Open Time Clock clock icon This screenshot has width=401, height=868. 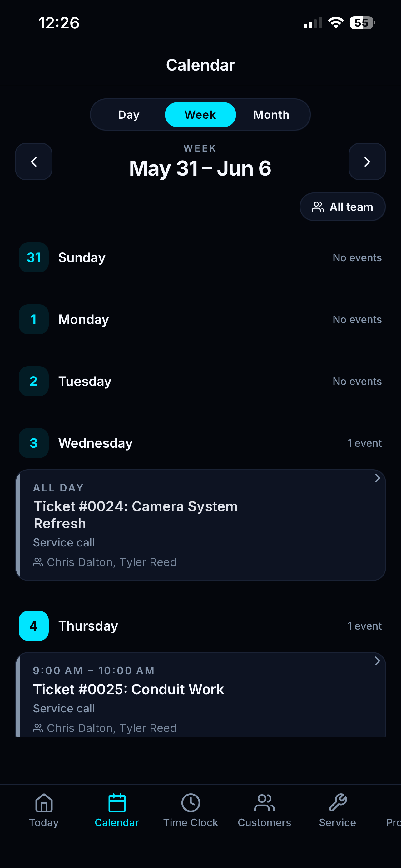pyautogui.click(x=191, y=803)
